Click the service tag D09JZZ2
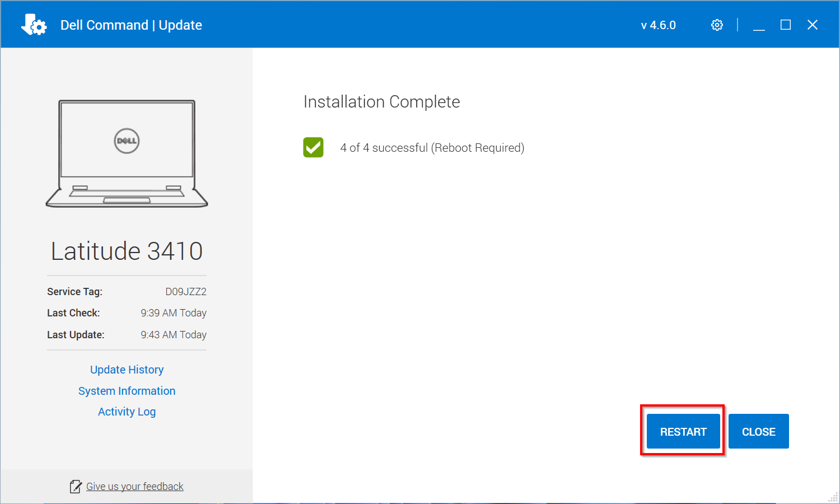This screenshot has width=840, height=504. click(x=186, y=292)
